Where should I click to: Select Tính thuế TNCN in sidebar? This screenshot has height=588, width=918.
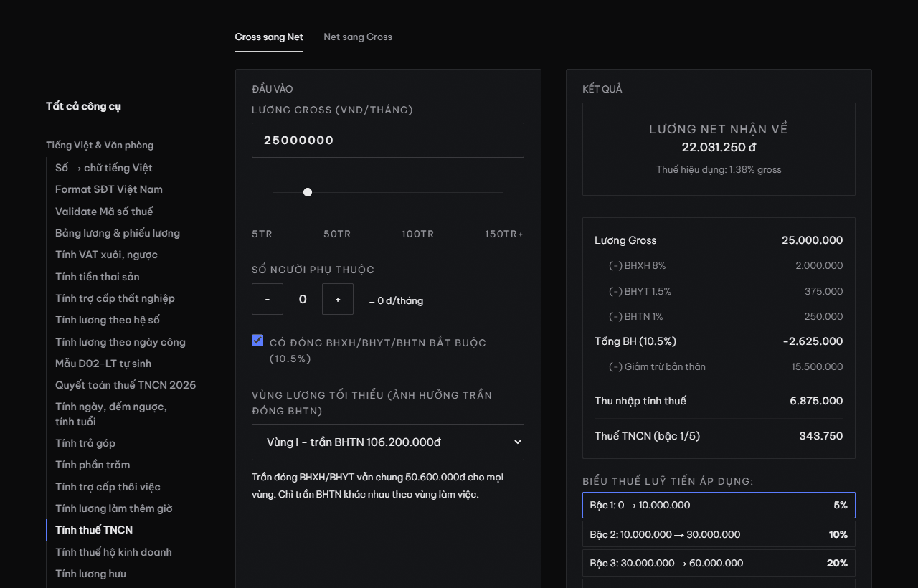[x=94, y=530]
